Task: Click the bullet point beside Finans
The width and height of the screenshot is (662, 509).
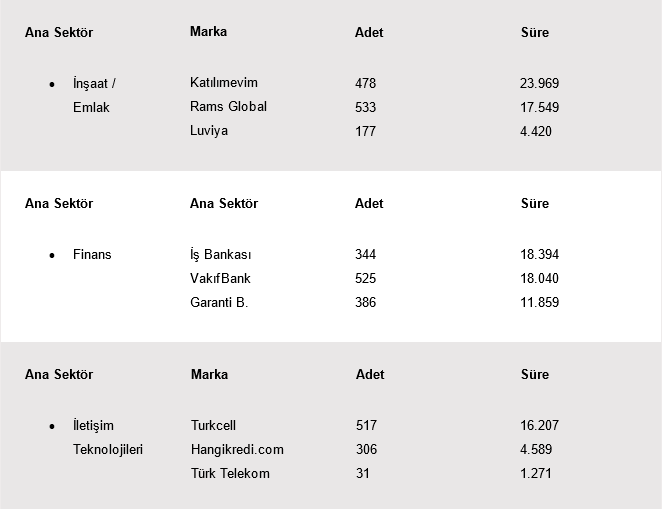Action: click(x=52, y=256)
